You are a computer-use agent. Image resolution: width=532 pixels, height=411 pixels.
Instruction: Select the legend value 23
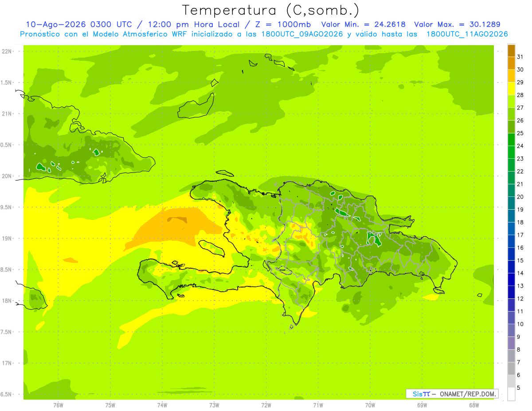[x=520, y=158]
